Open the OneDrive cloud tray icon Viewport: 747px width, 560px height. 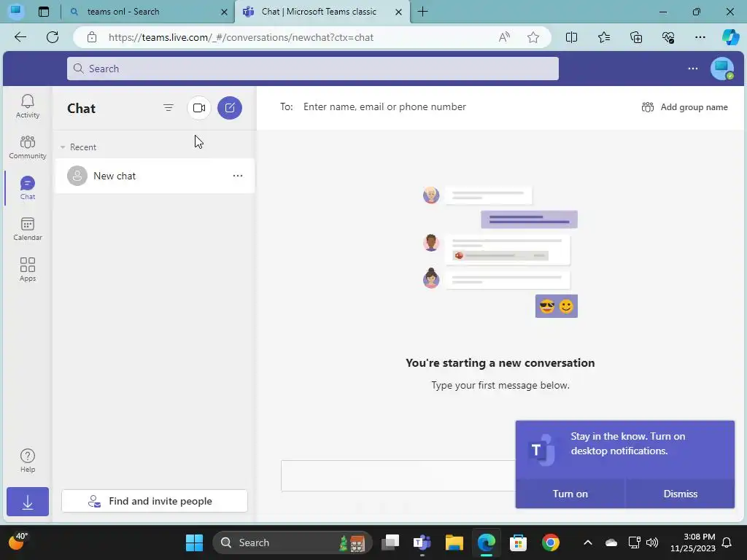611,542
